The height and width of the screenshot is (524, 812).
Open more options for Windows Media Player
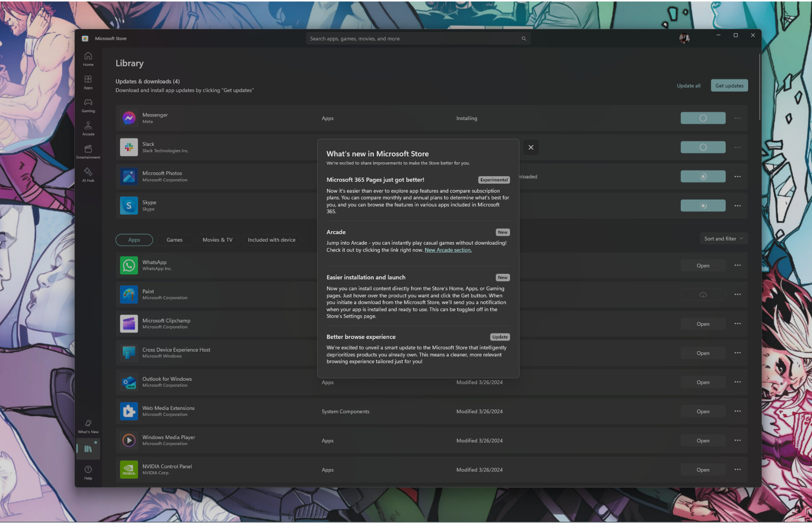738,440
